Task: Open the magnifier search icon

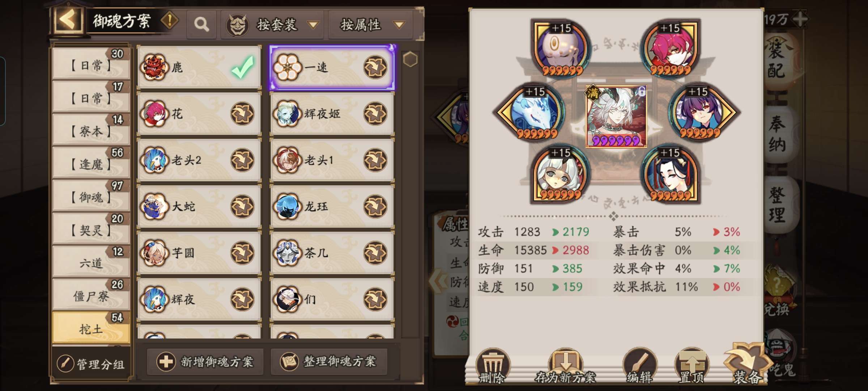Action: coord(201,25)
